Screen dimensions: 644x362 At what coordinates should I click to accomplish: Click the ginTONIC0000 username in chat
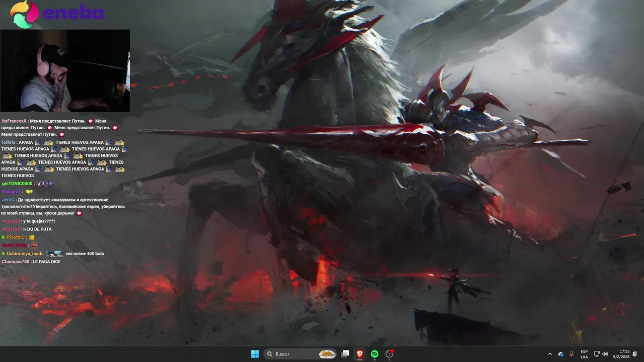tap(17, 184)
